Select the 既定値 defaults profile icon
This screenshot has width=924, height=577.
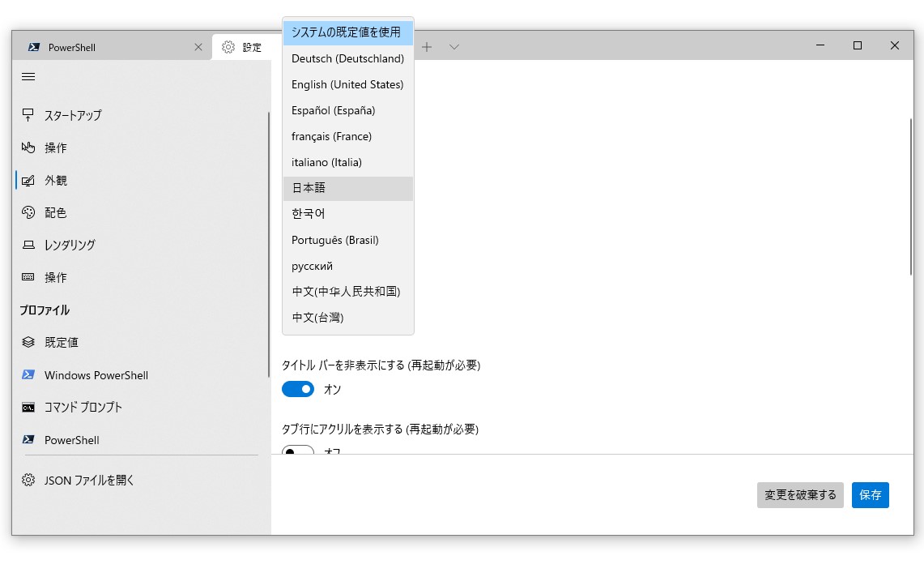pos(28,342)
